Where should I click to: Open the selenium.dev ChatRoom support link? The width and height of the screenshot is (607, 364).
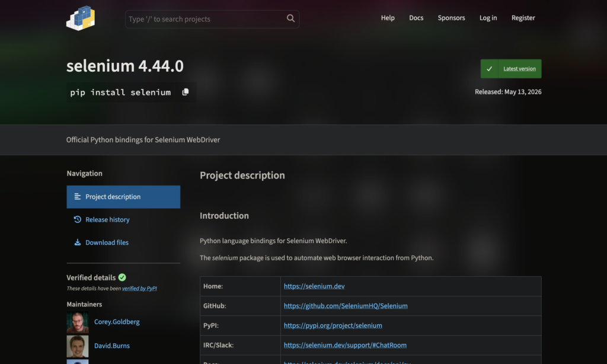click(345, 345)
